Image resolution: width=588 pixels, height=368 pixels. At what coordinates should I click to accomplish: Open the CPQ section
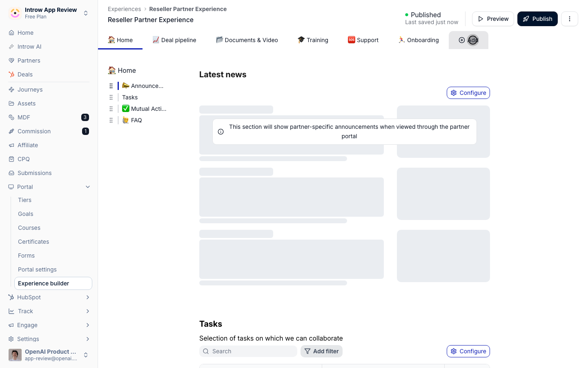tap(49, 159)
